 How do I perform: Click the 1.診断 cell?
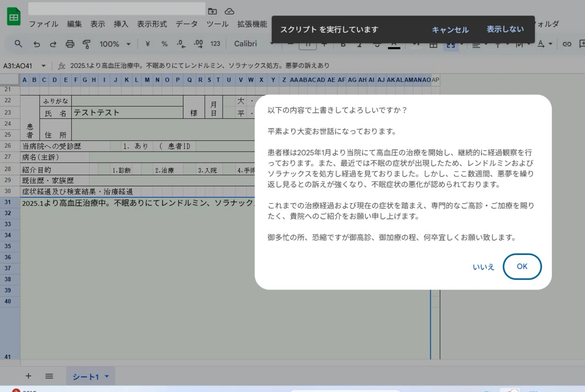click(122, 170)
